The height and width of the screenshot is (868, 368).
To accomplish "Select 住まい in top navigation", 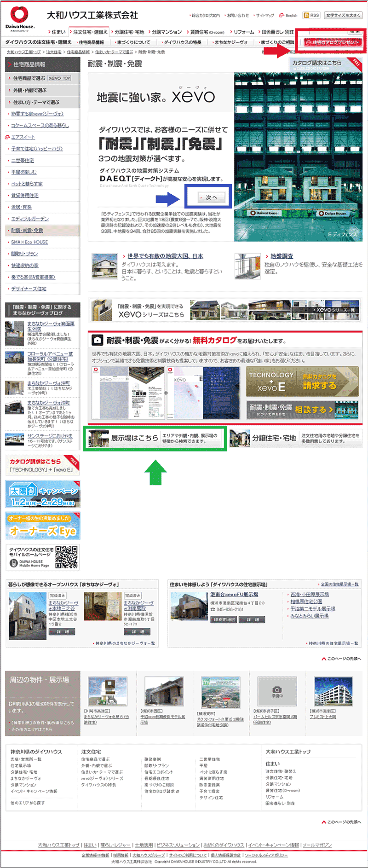I will (57, 32).
